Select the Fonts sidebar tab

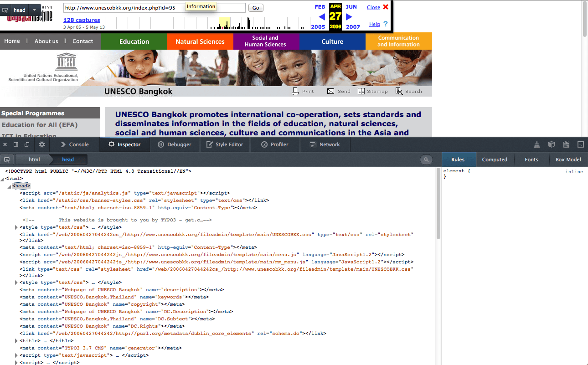(531, 159)
